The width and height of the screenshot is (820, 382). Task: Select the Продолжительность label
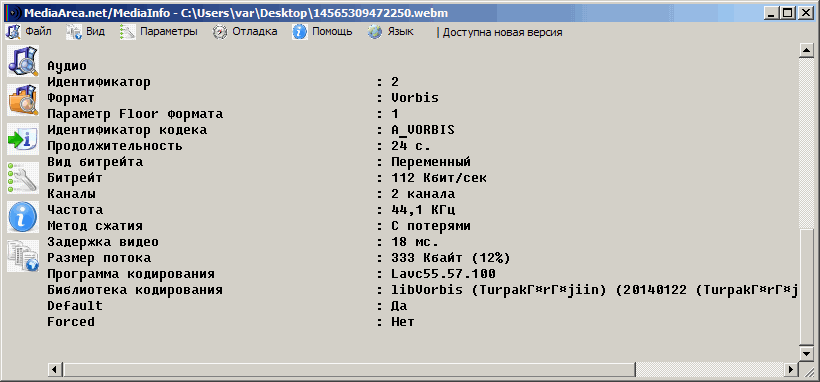click(x=115, y=145)
